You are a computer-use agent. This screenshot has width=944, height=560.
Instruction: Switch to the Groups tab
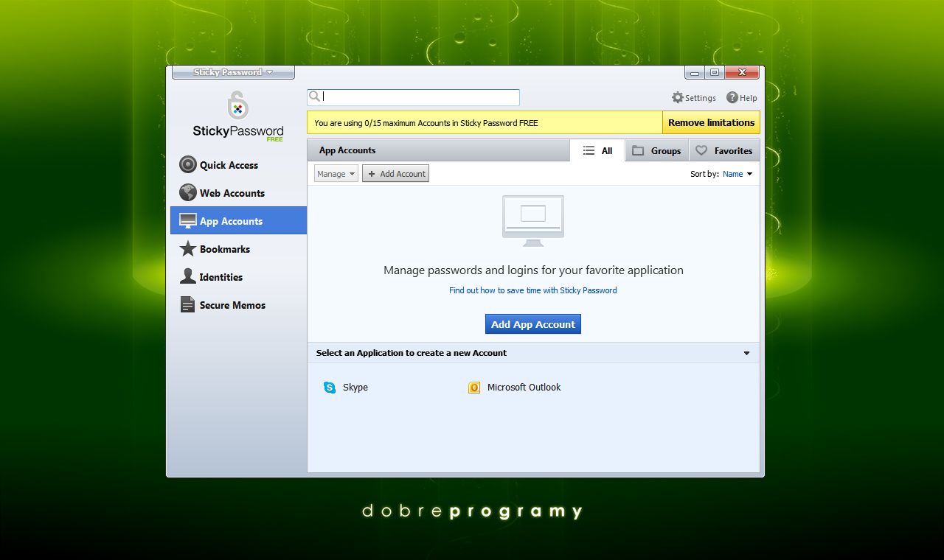pyautogui.click(x=657, y=150)
